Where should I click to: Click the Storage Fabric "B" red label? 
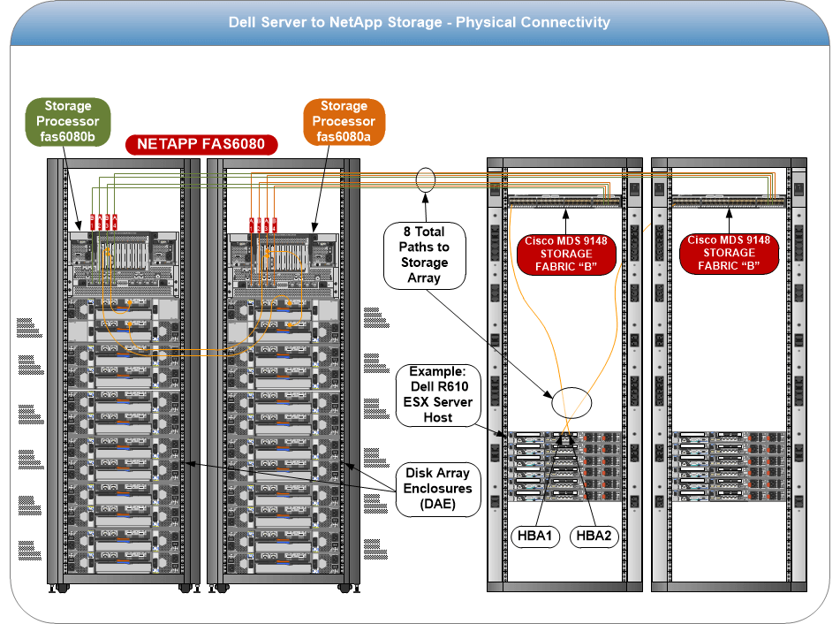[x=730, y=255]
